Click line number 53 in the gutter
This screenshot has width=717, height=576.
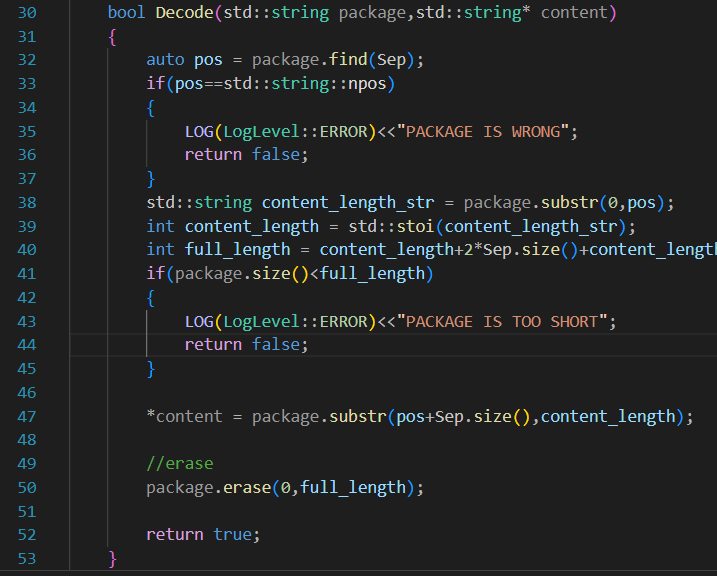[27, 559]
